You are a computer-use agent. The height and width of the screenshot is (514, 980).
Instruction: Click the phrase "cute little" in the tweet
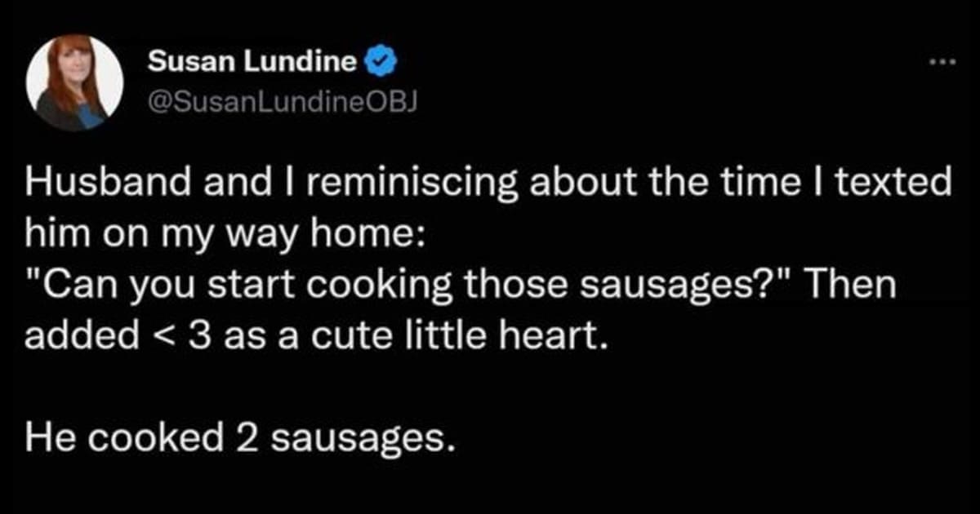pos(412,337)
